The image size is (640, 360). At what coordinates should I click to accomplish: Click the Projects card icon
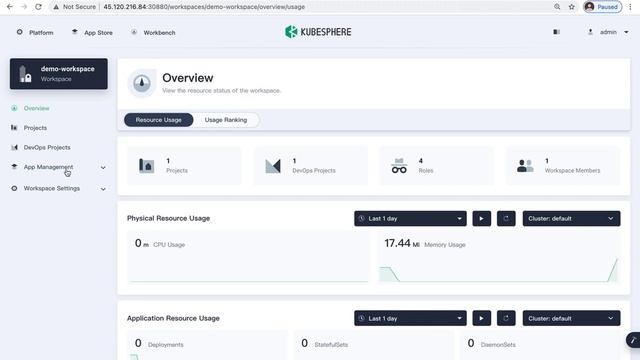146,166
